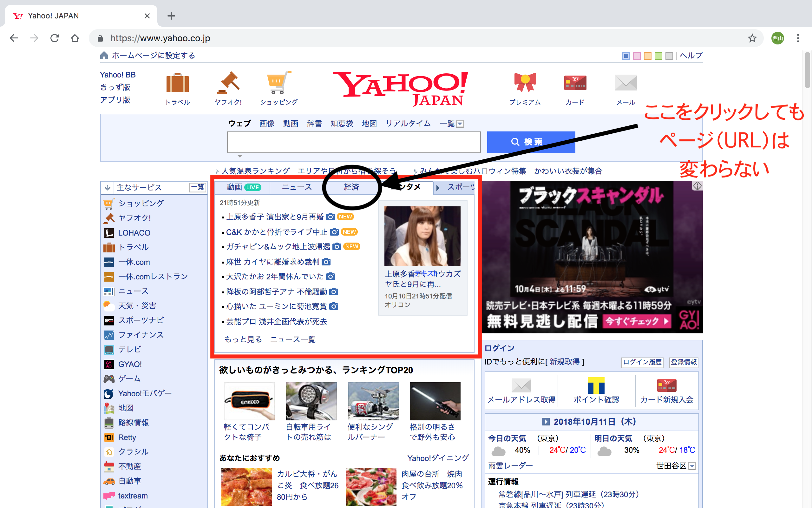
Task: Click the 登録情報 button
Action: click(x=684, y=362)
